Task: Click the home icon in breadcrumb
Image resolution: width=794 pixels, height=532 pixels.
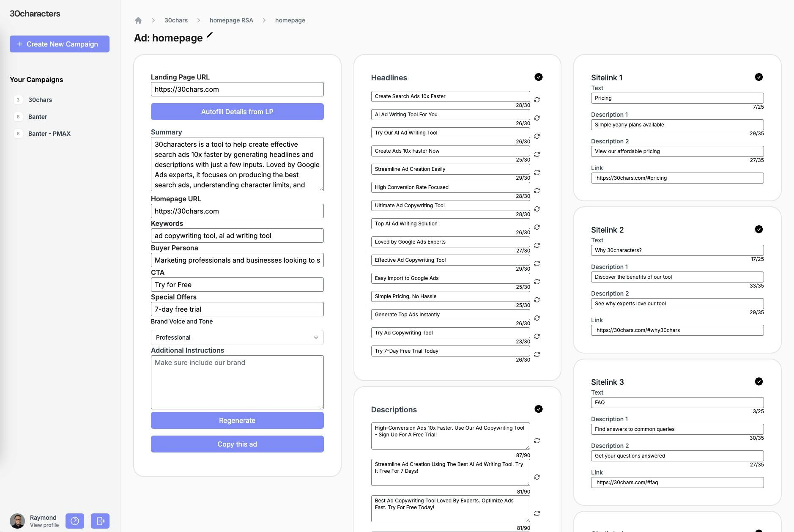Action: click(x=138, y=20)
